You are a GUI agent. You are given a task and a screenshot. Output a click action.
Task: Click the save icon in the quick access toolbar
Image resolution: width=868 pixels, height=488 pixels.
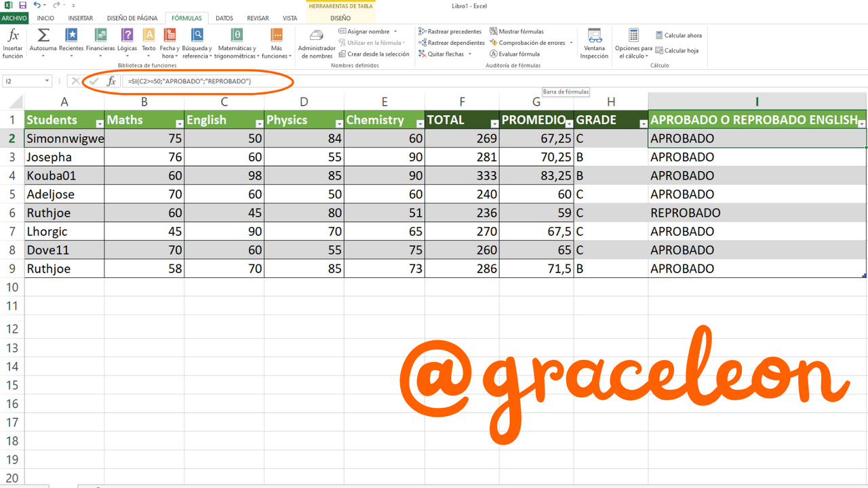[22, 5]
